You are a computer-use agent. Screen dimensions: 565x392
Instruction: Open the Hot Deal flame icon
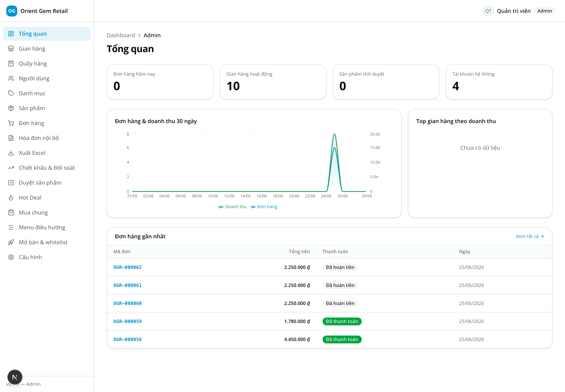(x=11, y=198)
